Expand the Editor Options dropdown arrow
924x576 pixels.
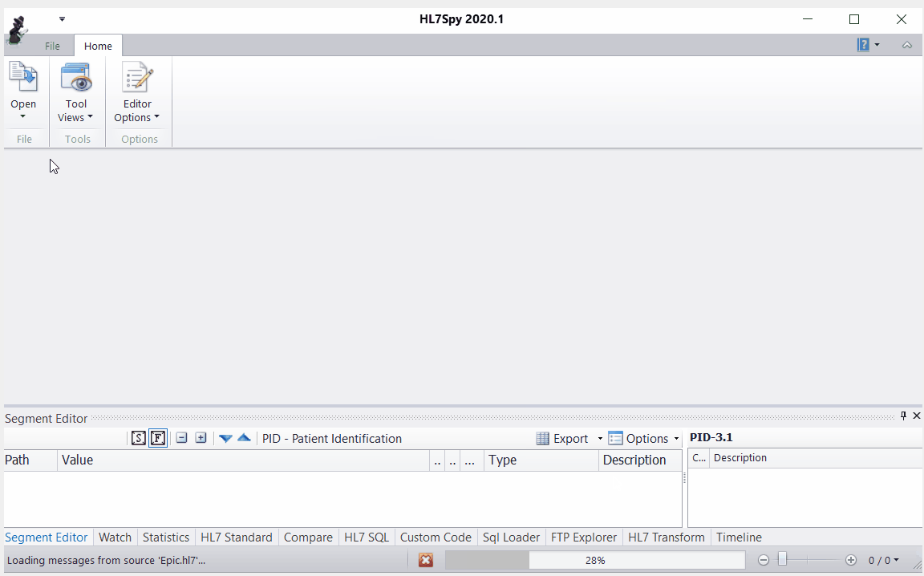156,117
